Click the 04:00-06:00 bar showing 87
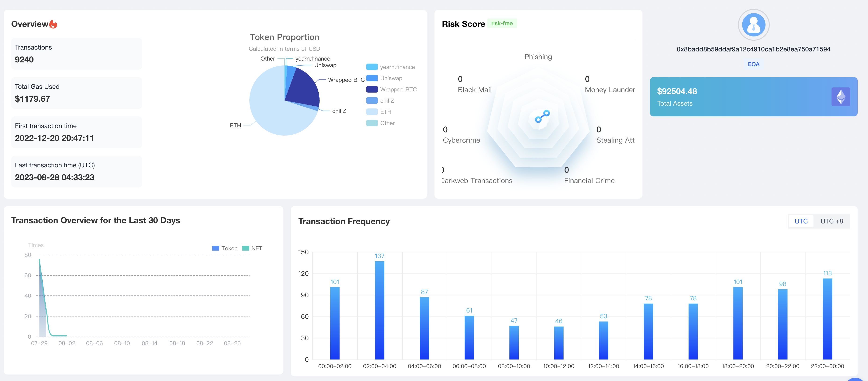This screenshot has height=381, width=868. coord(424,328)
